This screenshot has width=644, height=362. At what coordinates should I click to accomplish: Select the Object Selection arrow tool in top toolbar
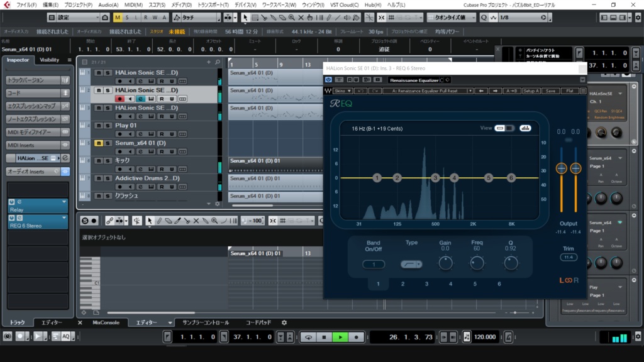click(x=245, y=18)
